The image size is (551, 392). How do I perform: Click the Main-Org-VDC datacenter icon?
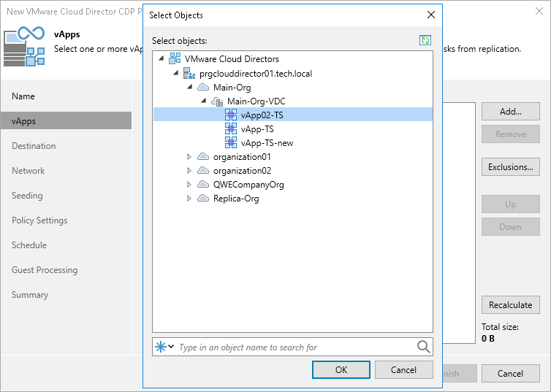tap(217, 101)
